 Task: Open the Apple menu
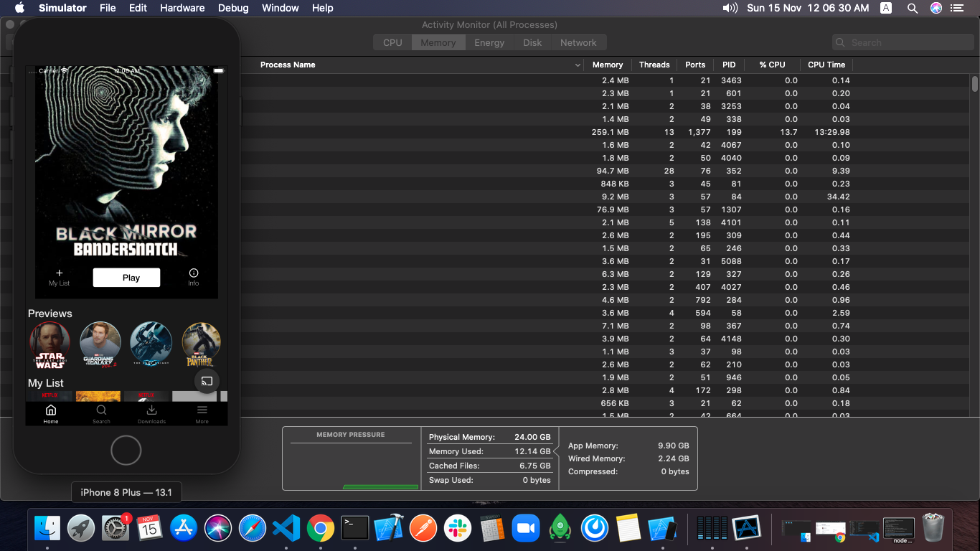coord(19,8)
